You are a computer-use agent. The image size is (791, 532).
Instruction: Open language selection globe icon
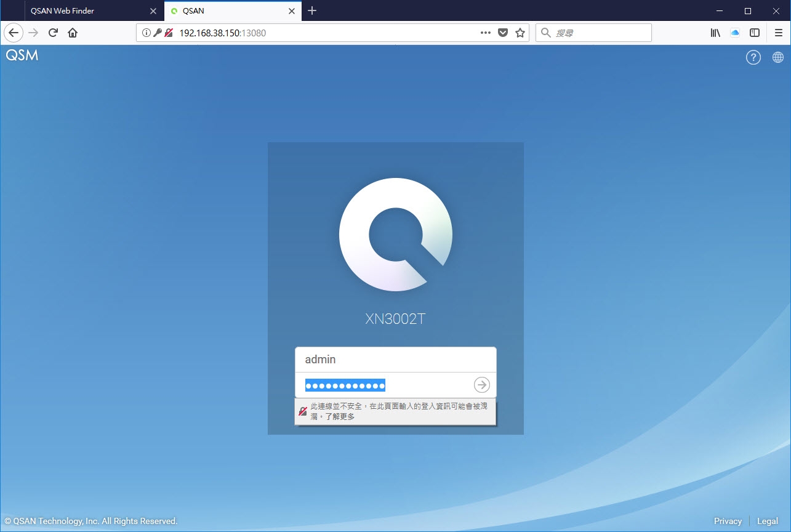click(778, 57)
